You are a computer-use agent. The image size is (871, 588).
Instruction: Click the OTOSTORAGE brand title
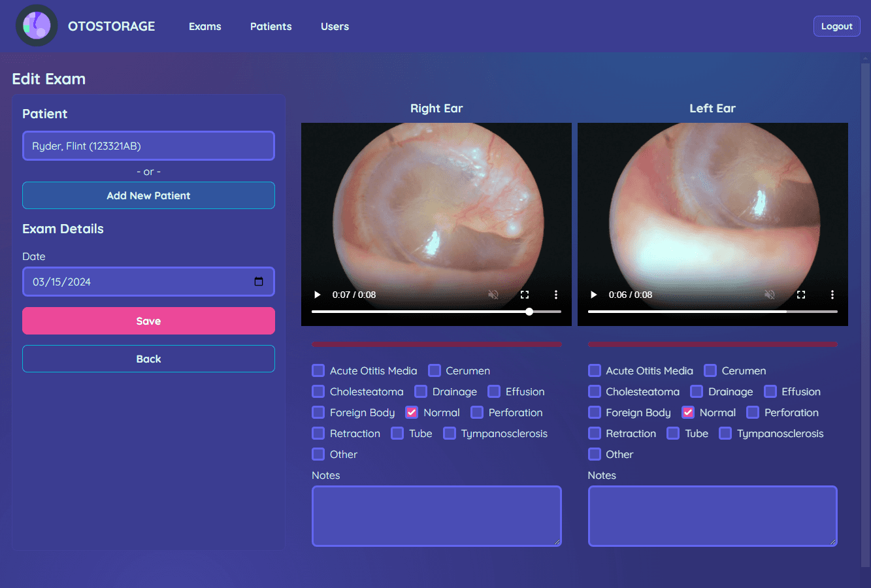[x=112, y=26]
